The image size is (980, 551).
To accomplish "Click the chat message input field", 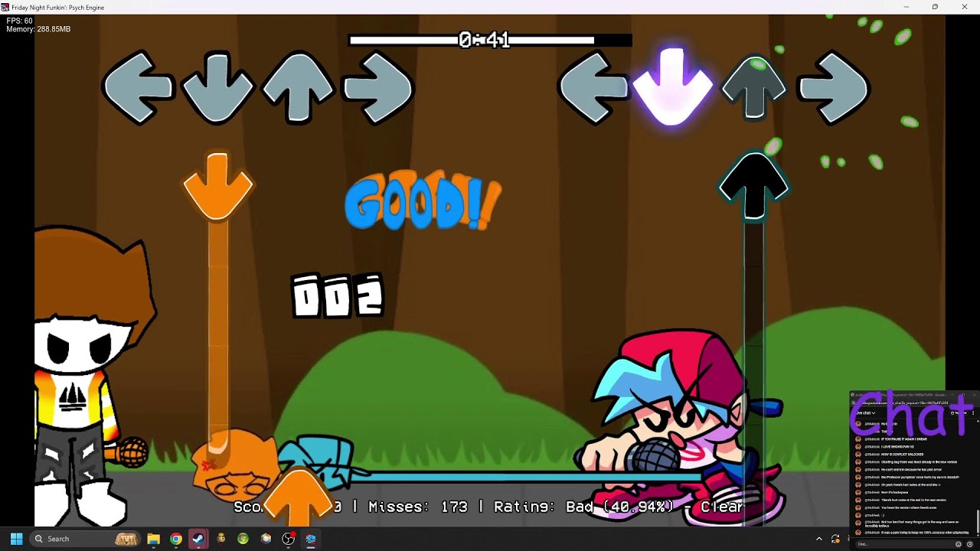I will click(903, 544).
